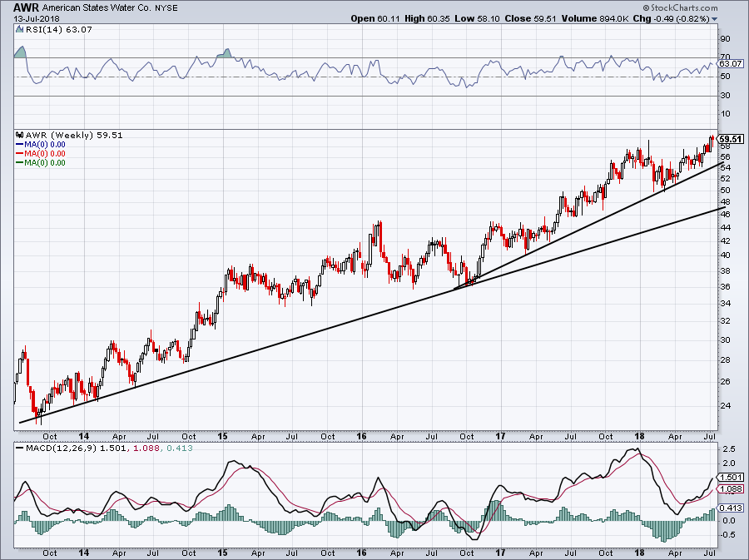The height and width of the screenshot is (560, 749).
Task: Click the 34 level on the price axis
Action: [725, 303]
